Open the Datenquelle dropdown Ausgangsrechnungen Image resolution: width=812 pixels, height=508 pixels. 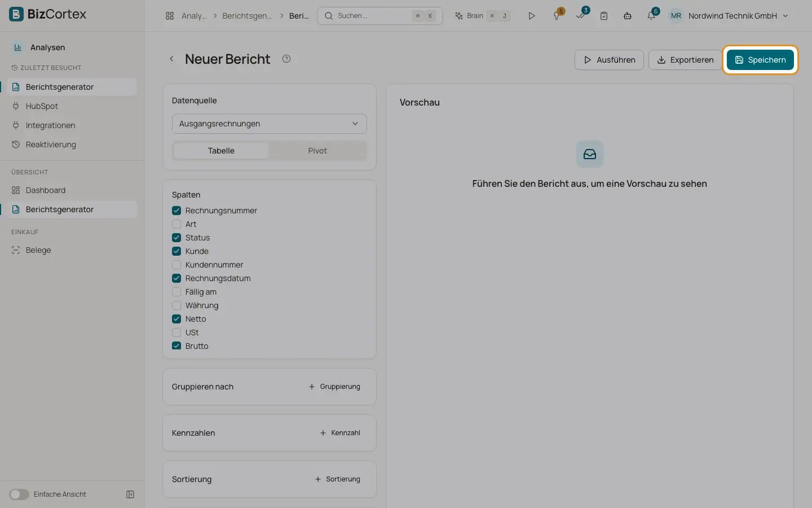[270, 124]
